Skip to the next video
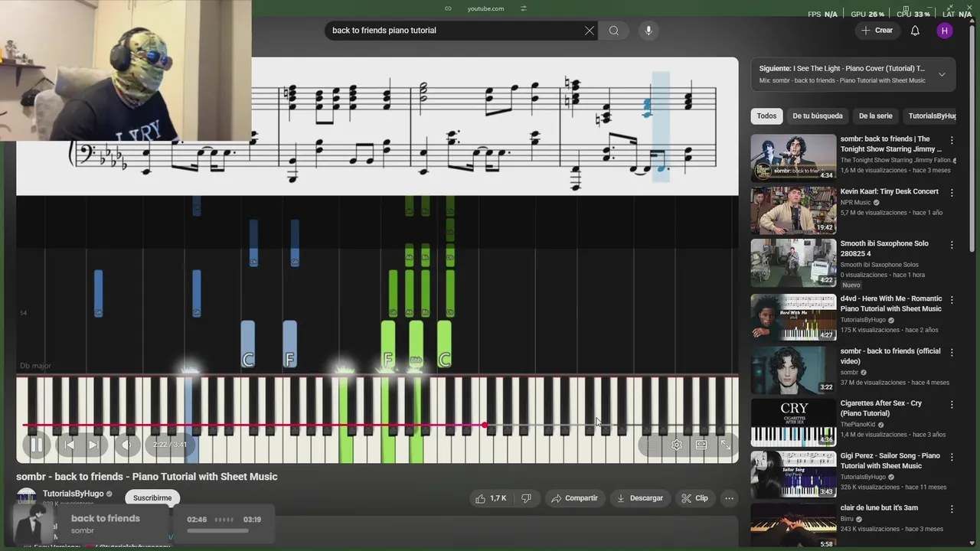 [93, 445]
